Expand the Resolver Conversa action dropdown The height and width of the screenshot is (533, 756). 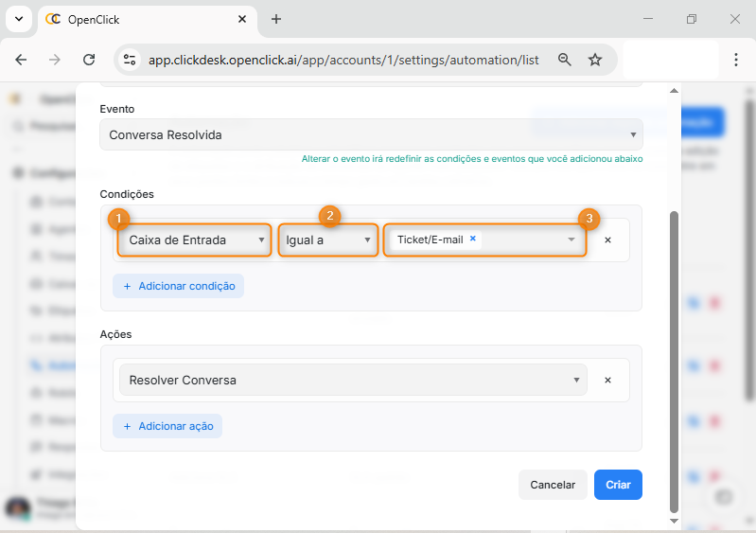[x=352, y=381]
